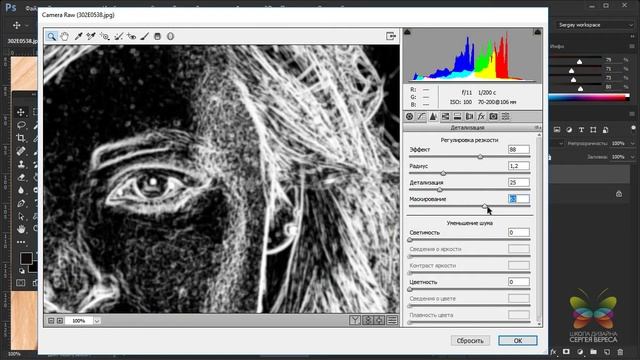Focus the Радиус value field
This screenshot has height=360, width=640.
pos(519,166)
